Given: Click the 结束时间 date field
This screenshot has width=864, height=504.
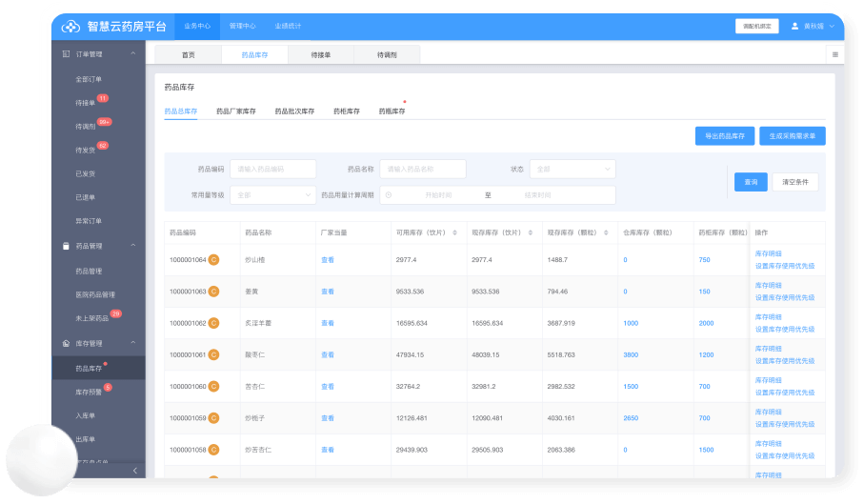Looking at the screenshot, I should [x=537, y=195].
